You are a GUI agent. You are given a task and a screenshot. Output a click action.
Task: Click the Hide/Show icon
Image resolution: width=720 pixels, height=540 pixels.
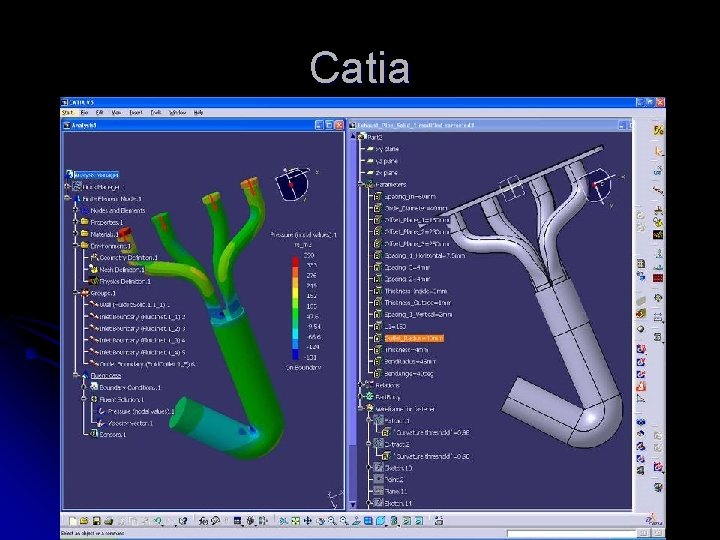tap(407, 521)
